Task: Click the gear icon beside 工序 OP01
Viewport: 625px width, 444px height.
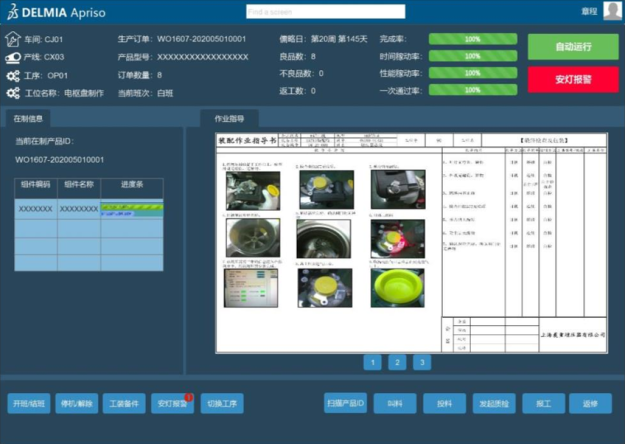Action: pos(13,75)
